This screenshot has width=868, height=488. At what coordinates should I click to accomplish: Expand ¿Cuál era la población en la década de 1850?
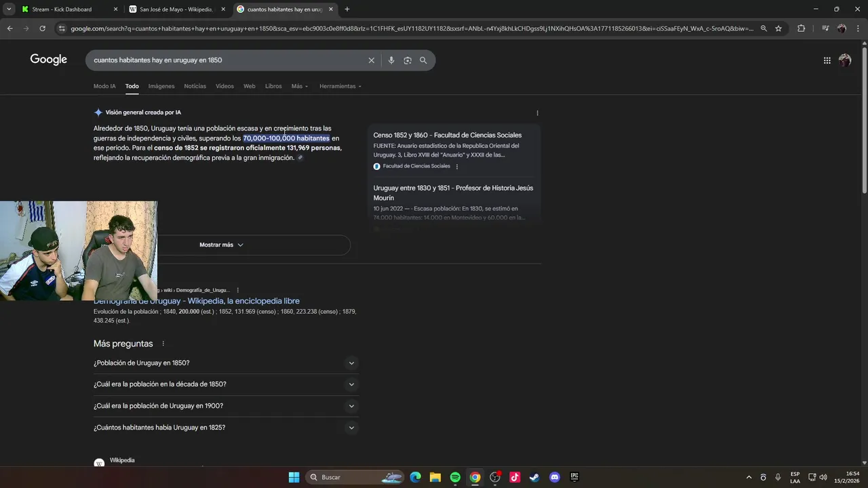click(x=226, y=384)
